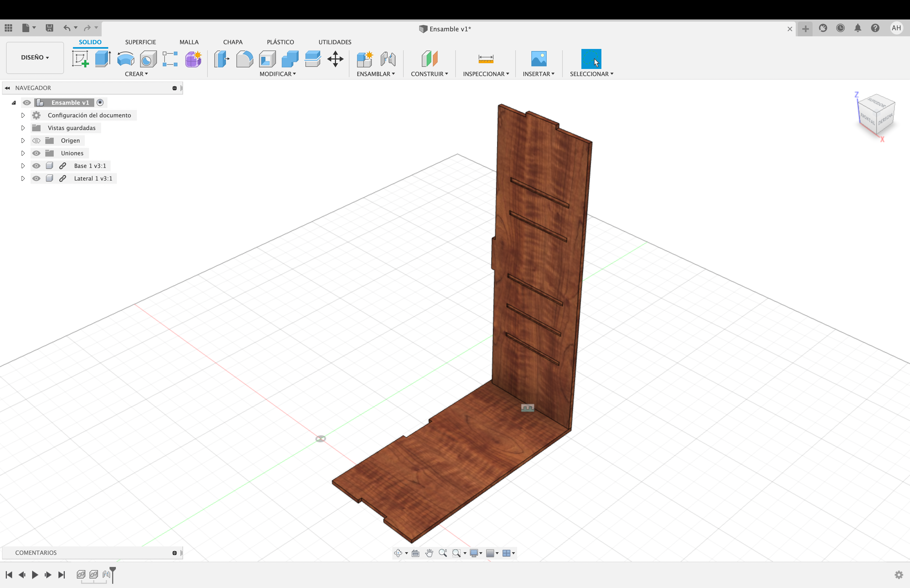Image resolution: width=910 pixels, height=588 pixels.
Task: Click the Insert Image icon
Action: coord(539,59)
